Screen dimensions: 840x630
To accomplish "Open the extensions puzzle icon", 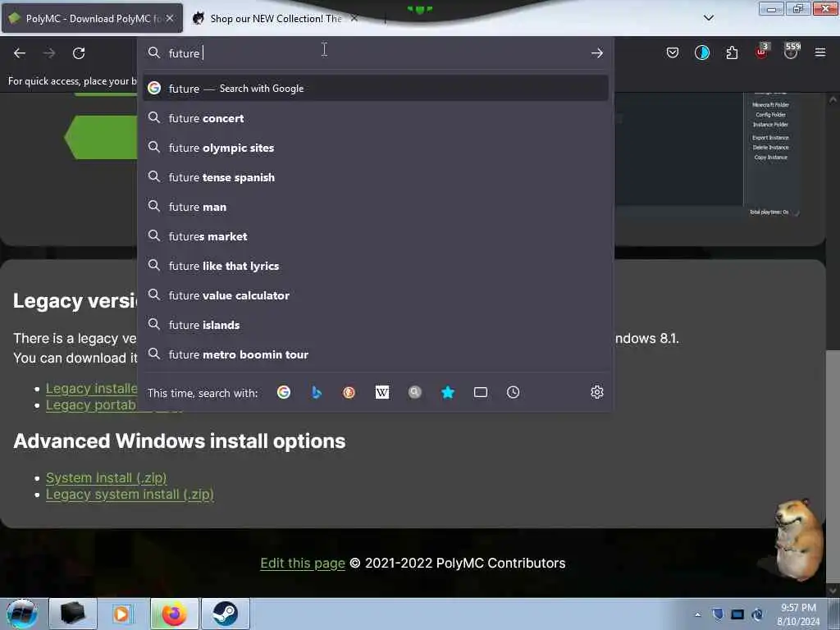I will [732, 52].
